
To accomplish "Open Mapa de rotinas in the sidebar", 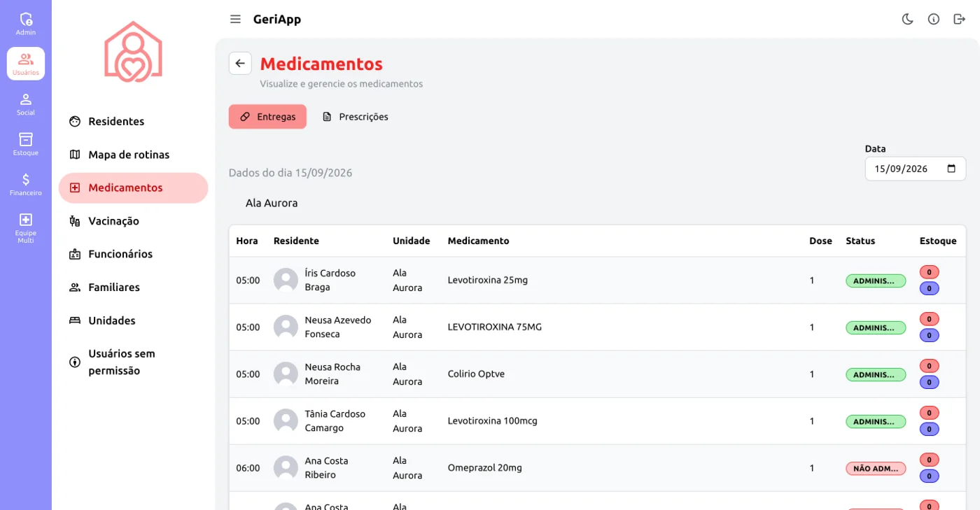I will (x=134, y=155).
